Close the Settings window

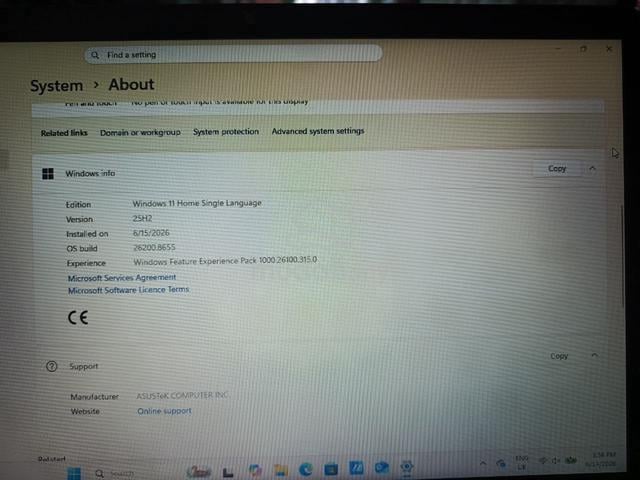pyautogui.click(x=609, y=49)
